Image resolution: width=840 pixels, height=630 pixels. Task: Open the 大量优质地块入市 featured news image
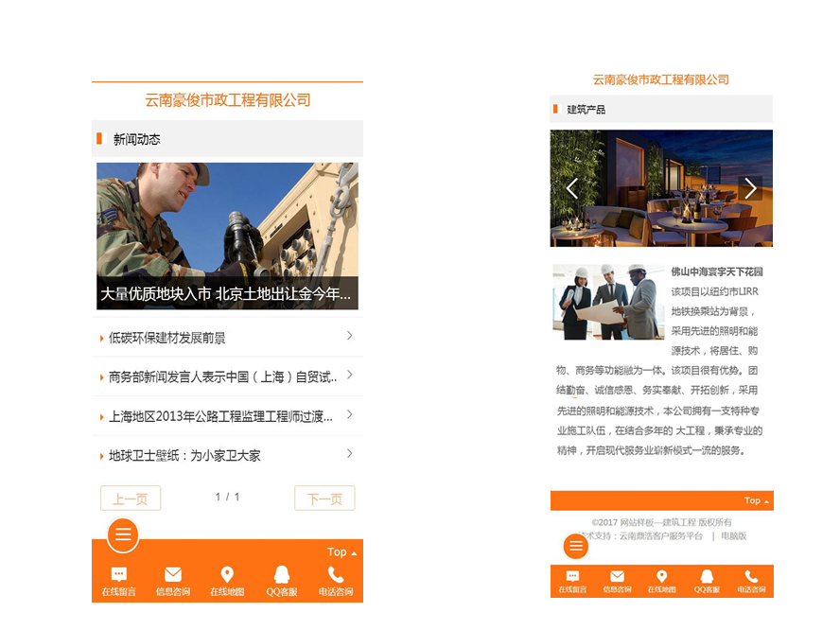[x=227, y=236]
